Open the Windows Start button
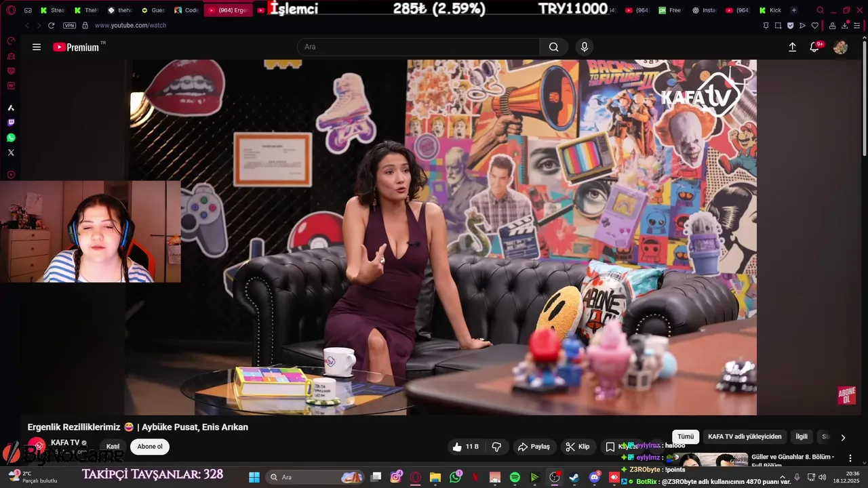Image resolution: width=868 pixels, height=488 pixels. coord(254,477)
